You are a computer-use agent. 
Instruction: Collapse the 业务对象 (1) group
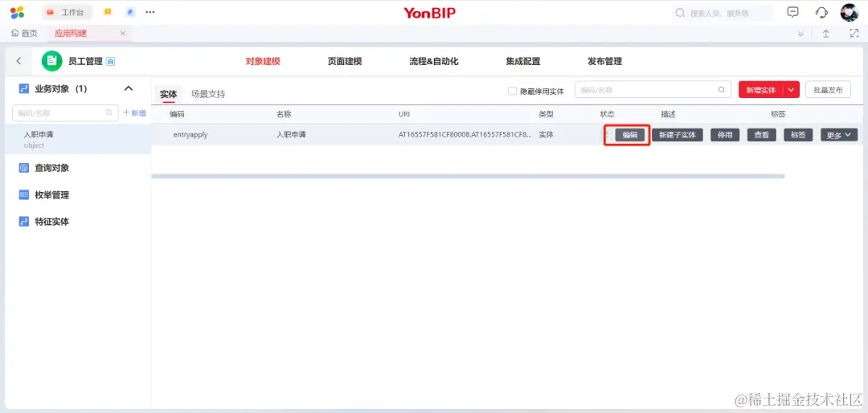click(129, 88)
